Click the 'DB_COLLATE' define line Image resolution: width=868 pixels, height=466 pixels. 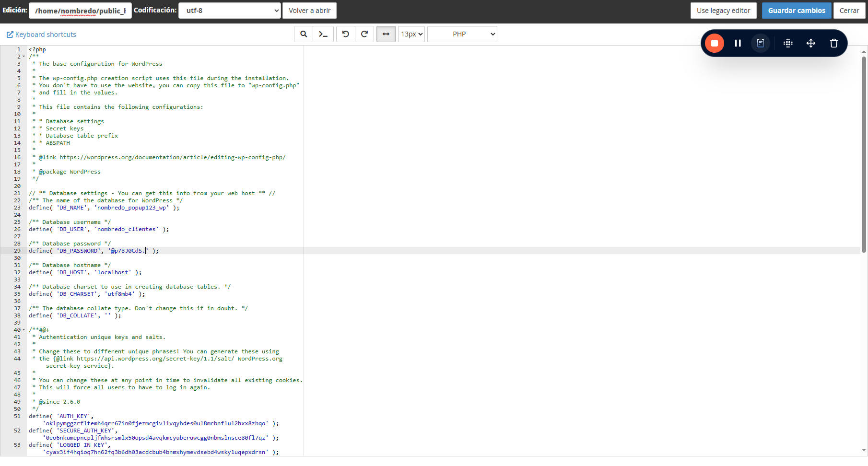click(x=75, y=315)
